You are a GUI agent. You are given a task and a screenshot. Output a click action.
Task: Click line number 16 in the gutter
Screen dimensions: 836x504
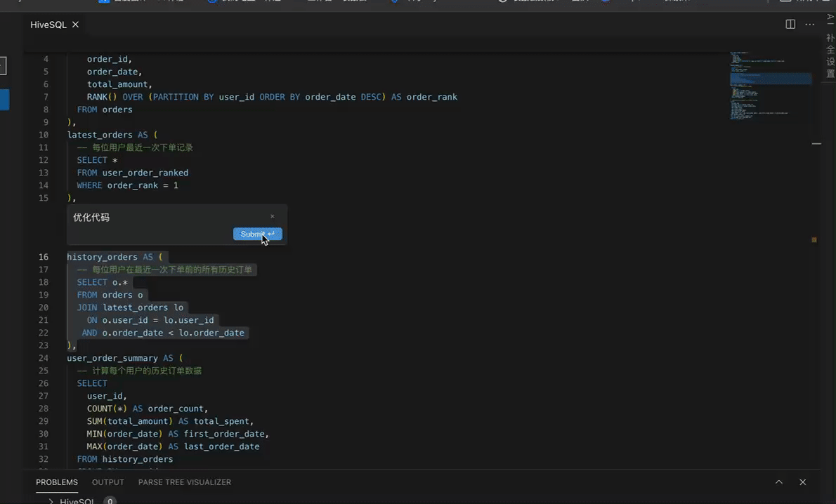click(44, 257)
